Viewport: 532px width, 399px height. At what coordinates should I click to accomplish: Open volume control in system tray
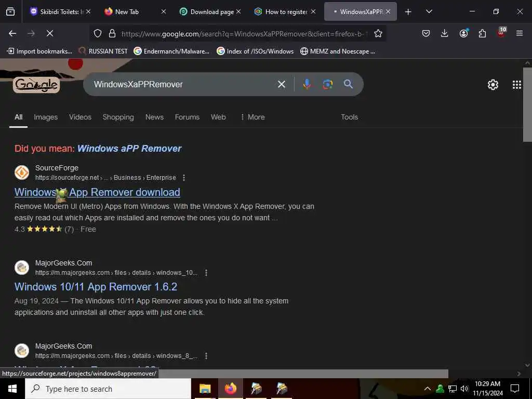point(464,389)
